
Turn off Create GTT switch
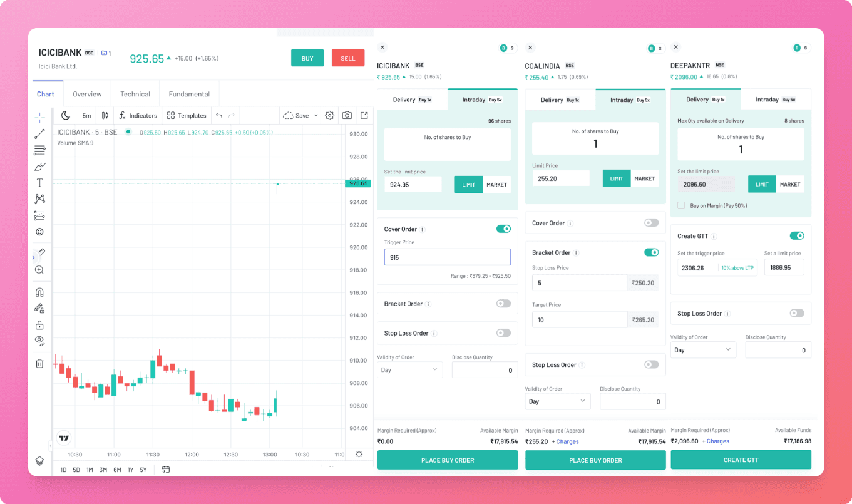coord(796,236)
